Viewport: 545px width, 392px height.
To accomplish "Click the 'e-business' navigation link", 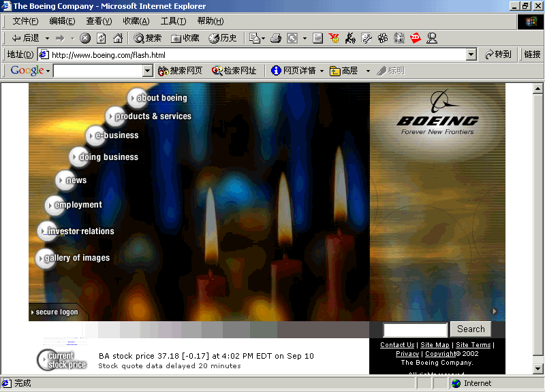I will tap(113, 135).
